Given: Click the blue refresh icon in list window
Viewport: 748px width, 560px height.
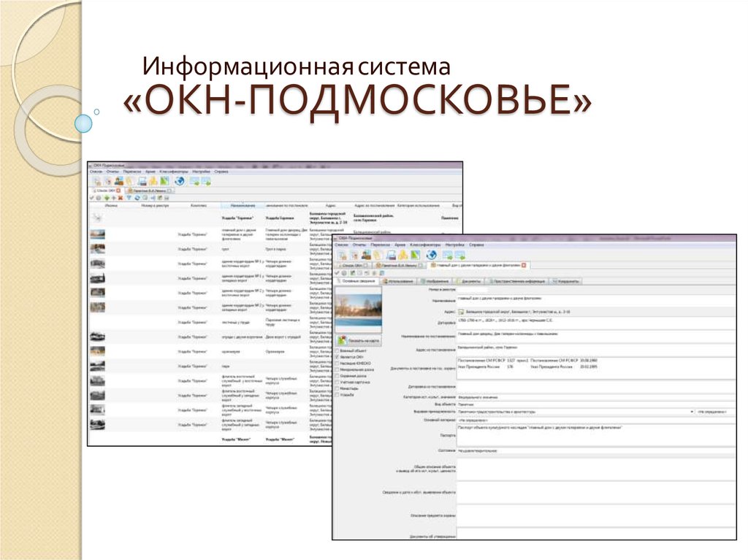Looking at the screenshot, I should point(137,197).
